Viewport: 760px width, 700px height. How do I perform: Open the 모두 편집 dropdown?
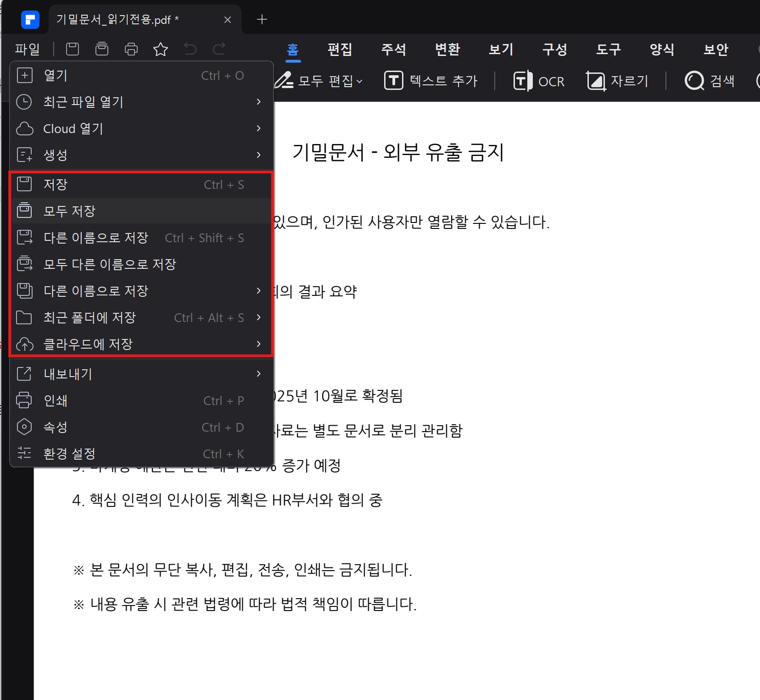pos(319,81)
